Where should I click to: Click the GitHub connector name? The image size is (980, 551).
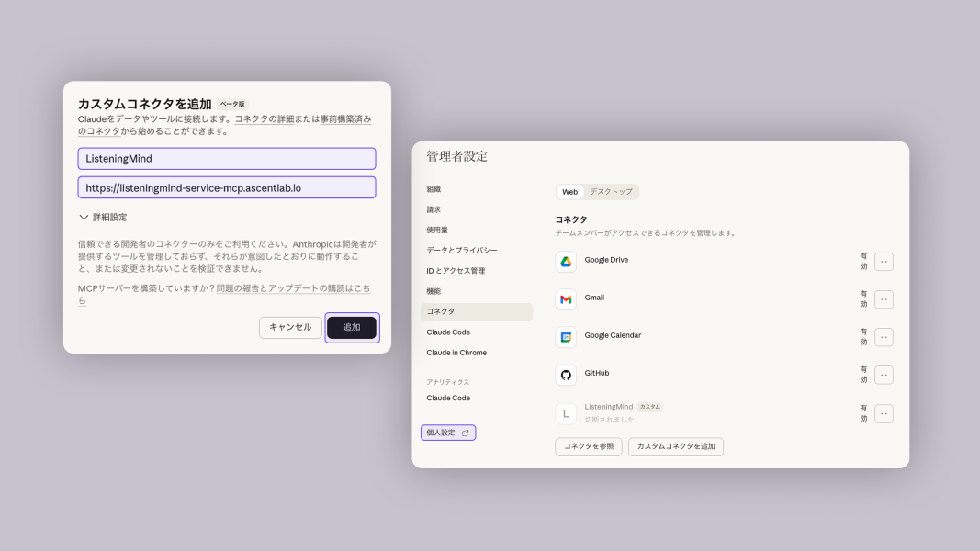[597, 373]
